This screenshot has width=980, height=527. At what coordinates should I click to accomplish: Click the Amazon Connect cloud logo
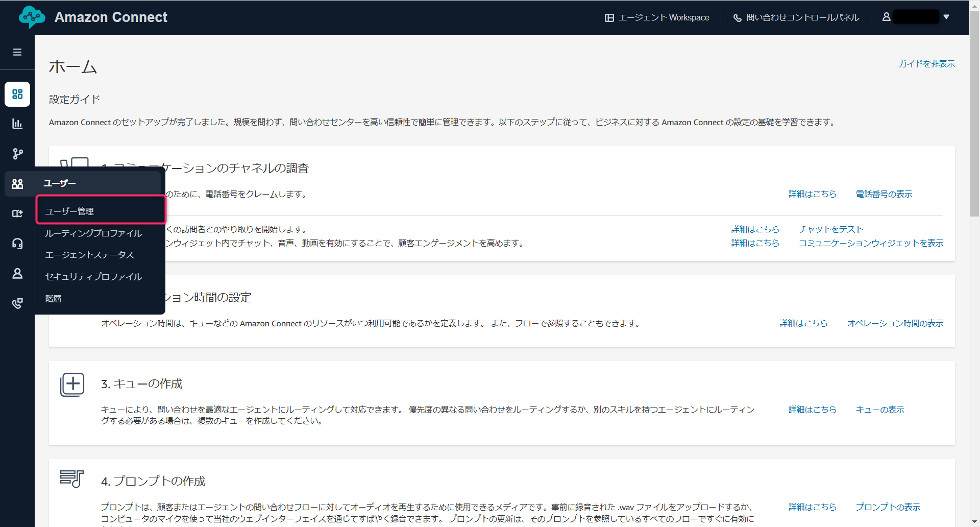(x=32, y=17)
